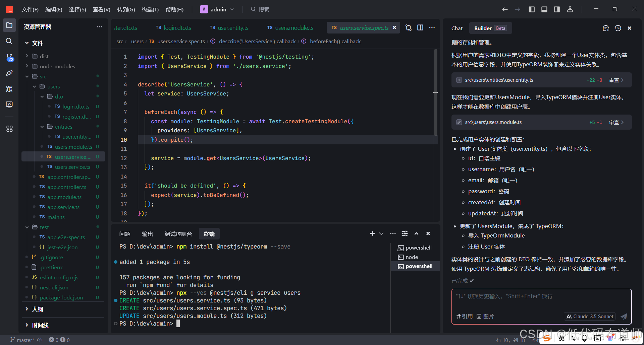Click the 图片 image attach button
The image size is (644, 345).
pyautogui.click(x=485, y=317)
